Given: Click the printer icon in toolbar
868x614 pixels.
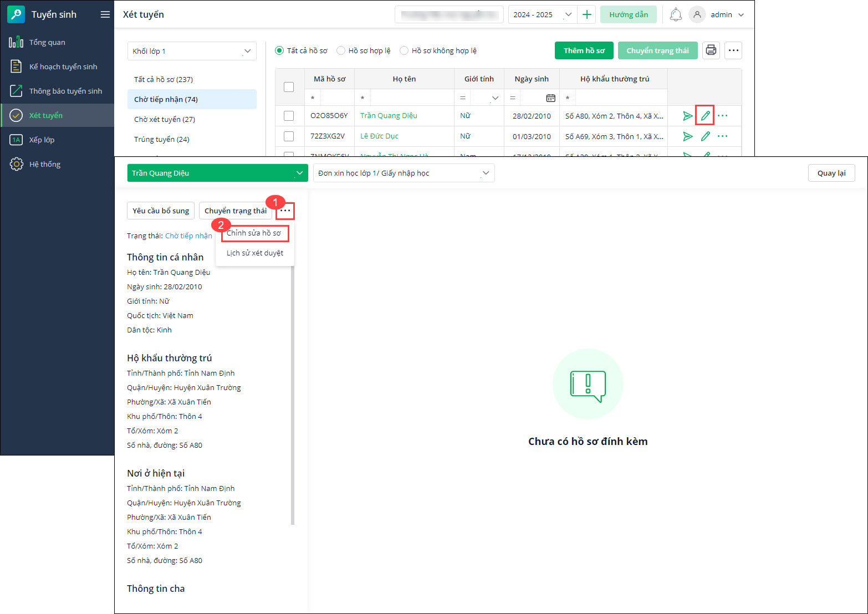Looking at the screenshot, I should [x=711, y=50].
